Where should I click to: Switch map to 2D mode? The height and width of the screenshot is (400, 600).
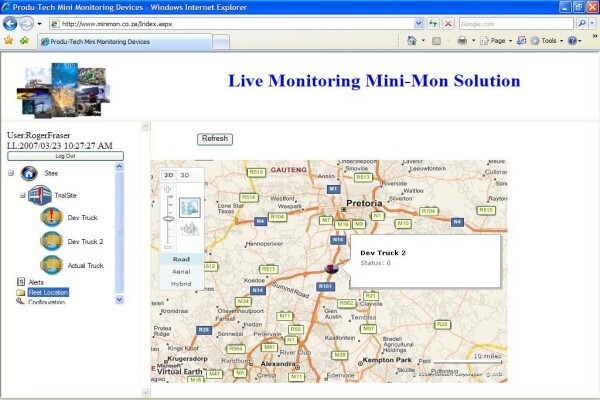pos(169,175)
